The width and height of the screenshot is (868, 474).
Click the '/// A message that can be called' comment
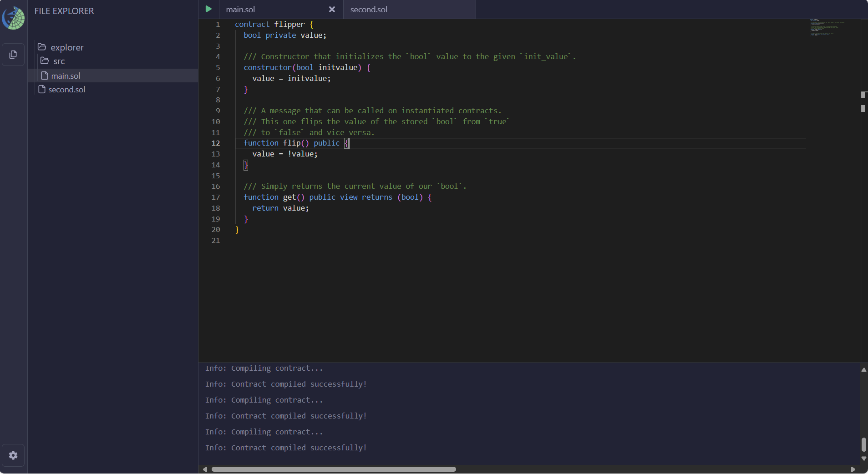(373, 111)
